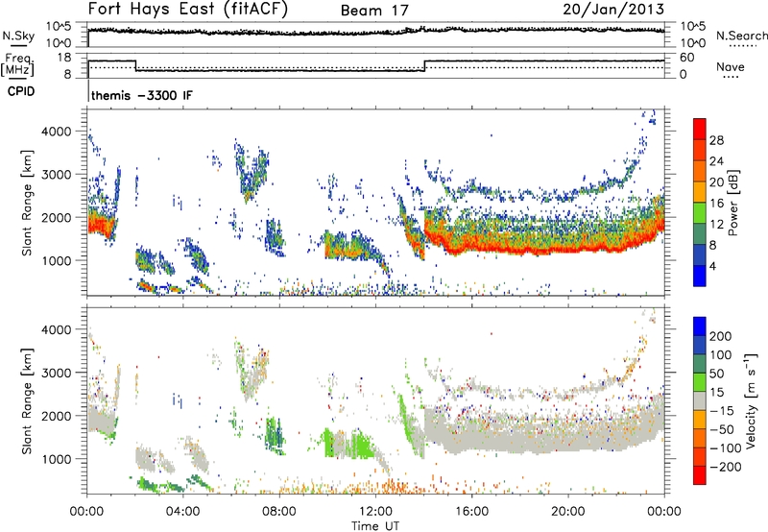Click the '04:00' time axis label
The height and width of the screenshot is (532, 768).
182,512
